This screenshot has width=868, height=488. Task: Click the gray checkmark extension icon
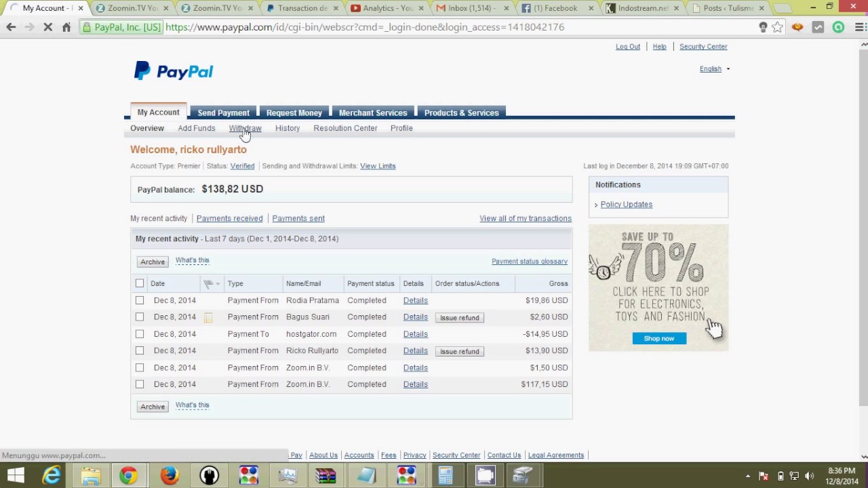point(818,27)
